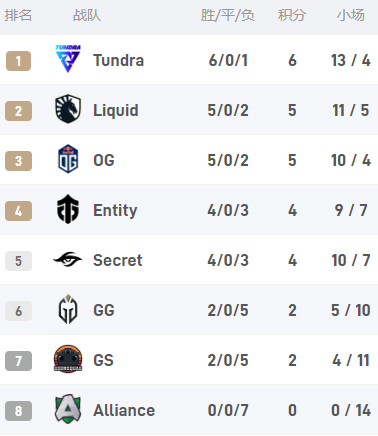
Task: Select the rank 1 badge
Action: tap(18, 61)
